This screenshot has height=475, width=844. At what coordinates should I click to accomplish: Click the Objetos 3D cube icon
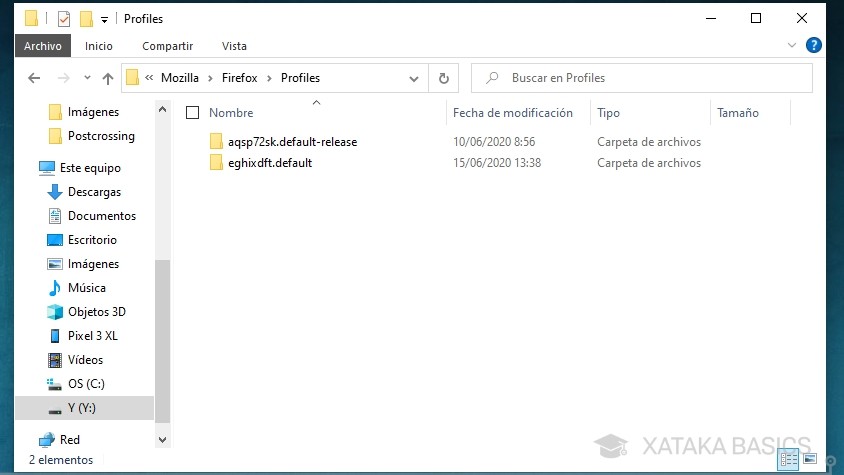[55, 312]
